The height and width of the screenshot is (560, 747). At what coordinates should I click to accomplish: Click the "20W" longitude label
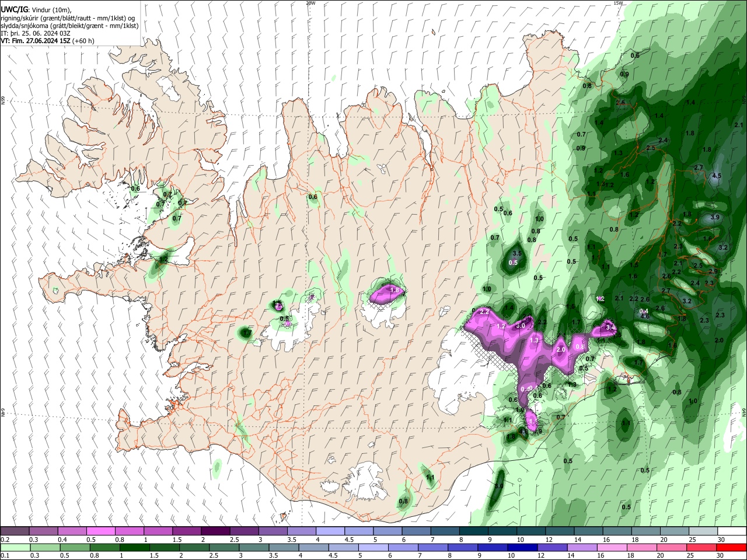(310, 3)
